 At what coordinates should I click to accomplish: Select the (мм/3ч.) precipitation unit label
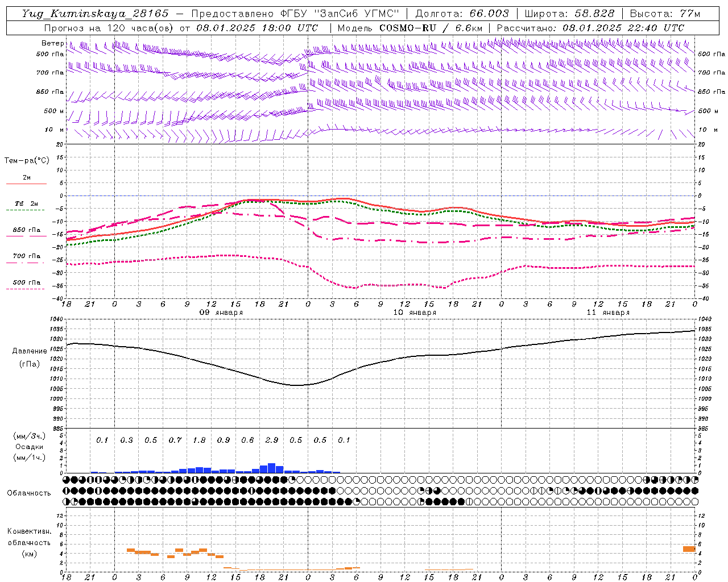tap(30, 436)
